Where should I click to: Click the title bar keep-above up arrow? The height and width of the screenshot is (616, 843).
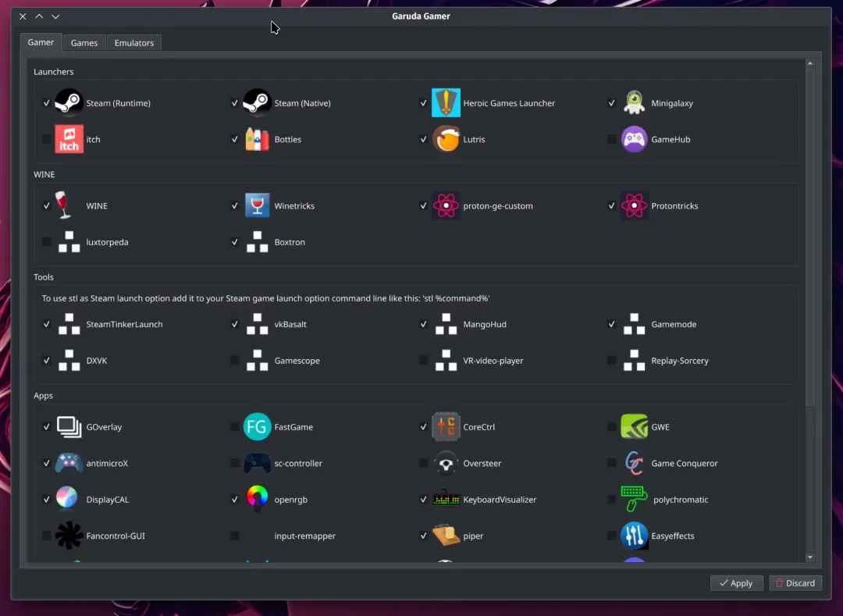pyautogui.click(x=39, y=16)
